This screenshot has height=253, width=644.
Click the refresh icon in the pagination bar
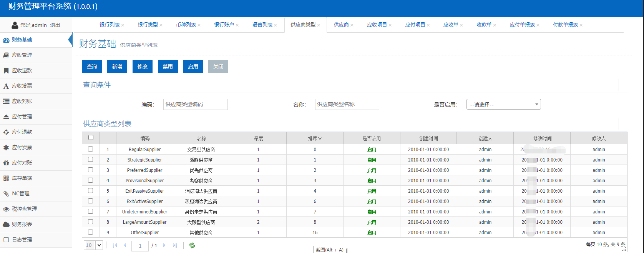(x=192, y=245)
